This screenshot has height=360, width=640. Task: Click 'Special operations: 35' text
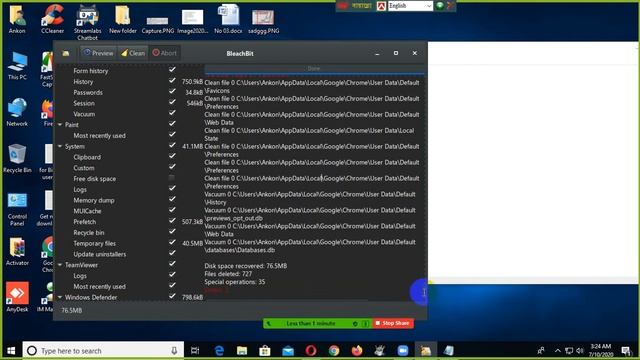point(235,282)
